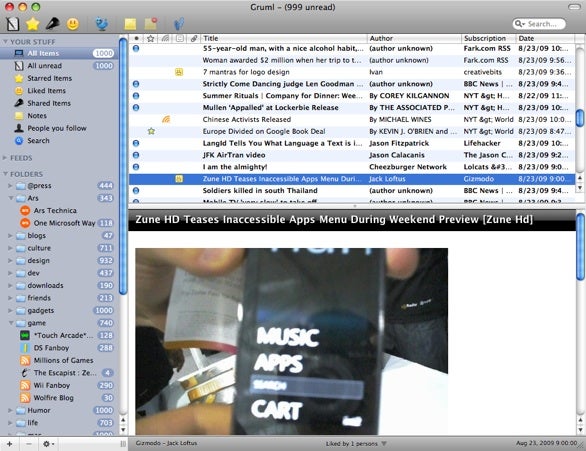Collapse the game folder
The width and height of the screenshot is (586, 451).
pyautogui.click(x=10, y=323)
